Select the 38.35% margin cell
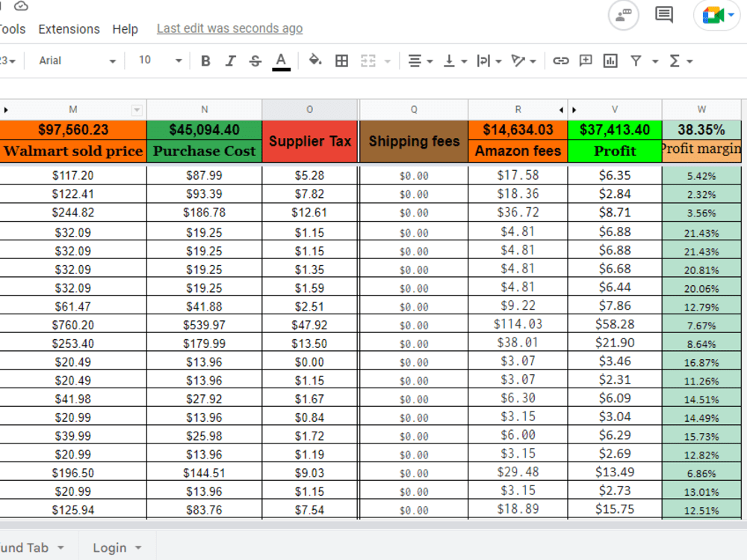The height and width of the screenshot is (560, 747). (701, 130)
